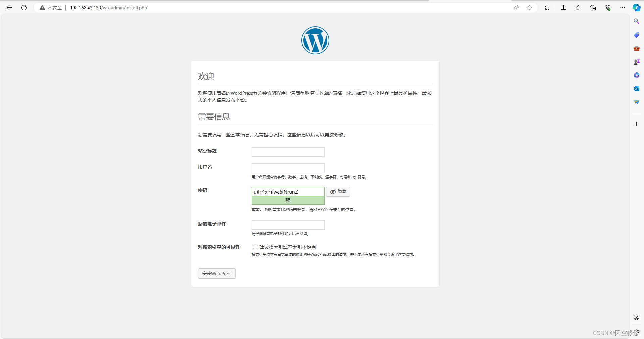Open Browser essentials
This screenshot has height=339, width=644.
(608, 7)
